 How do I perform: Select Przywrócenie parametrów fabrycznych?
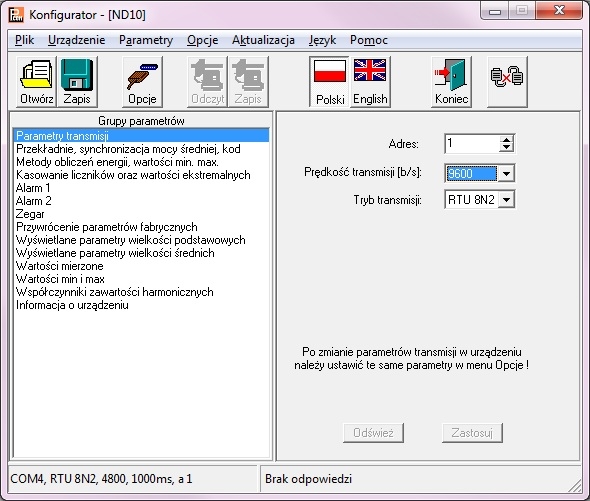141,227
